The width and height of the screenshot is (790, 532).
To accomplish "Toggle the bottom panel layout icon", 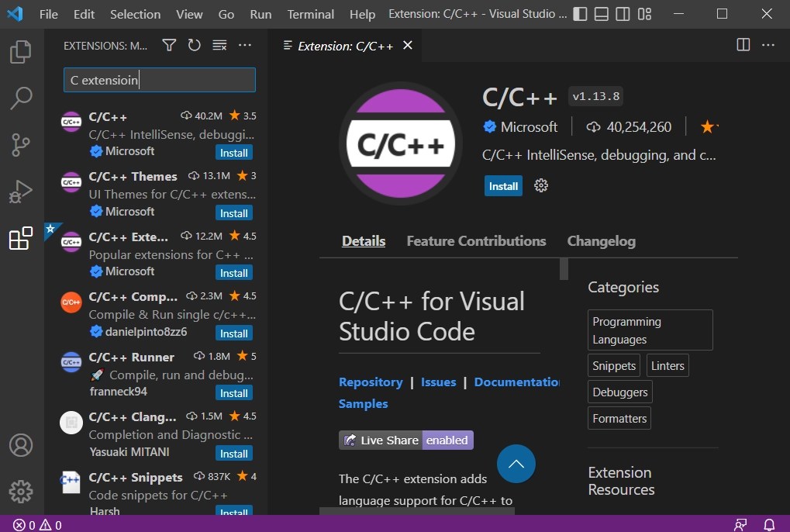I will tap(601, 14).
